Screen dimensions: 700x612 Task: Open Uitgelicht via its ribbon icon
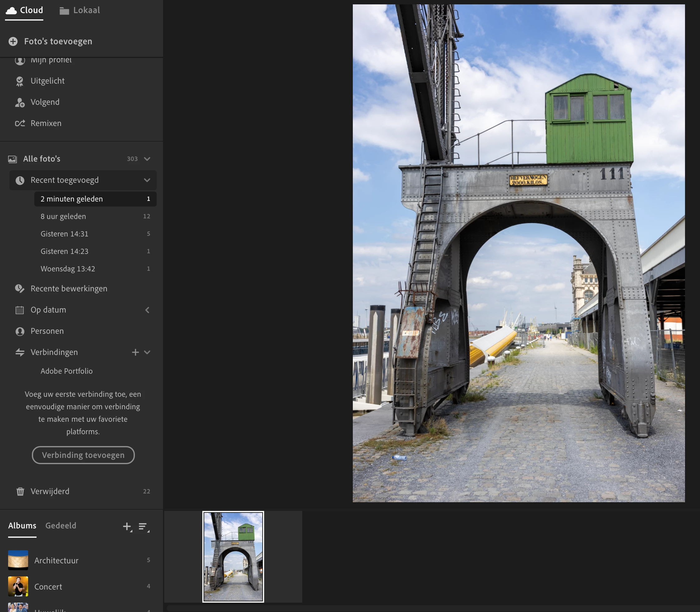point(20,81)
